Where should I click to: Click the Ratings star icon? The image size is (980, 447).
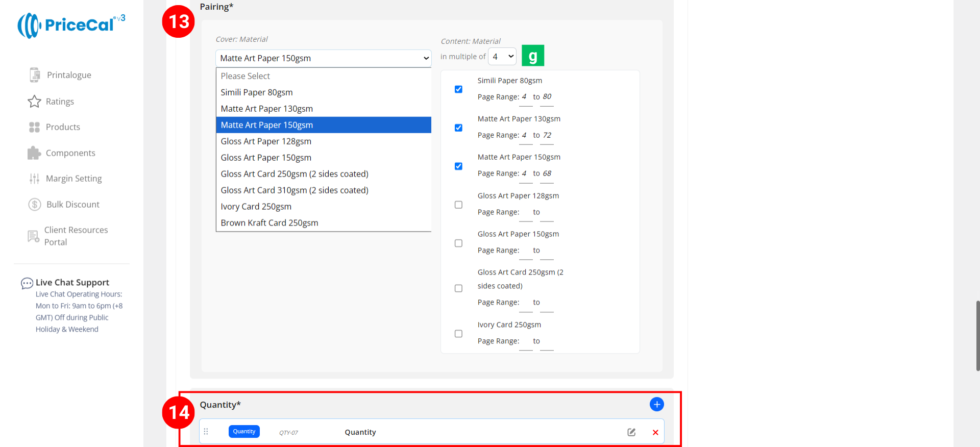click(34, 102)
